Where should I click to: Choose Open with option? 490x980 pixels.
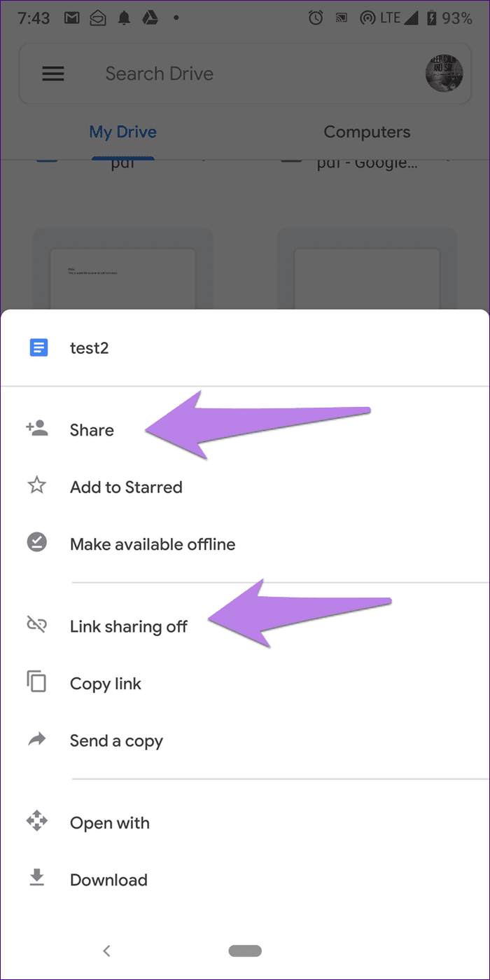click(x=245, y=822)
